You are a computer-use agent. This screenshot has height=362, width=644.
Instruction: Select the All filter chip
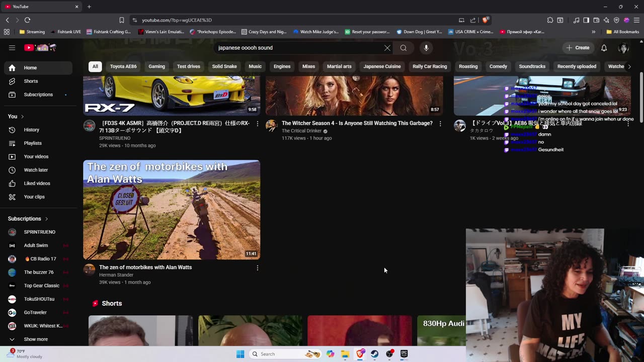95,66
